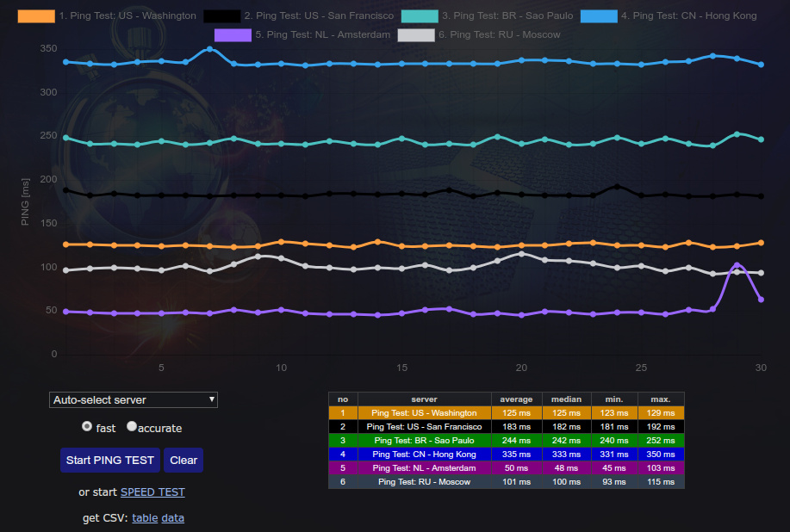Click the Hong Kong peak data point near 350
Screen dimensions: 790x532
coord(209,49)
